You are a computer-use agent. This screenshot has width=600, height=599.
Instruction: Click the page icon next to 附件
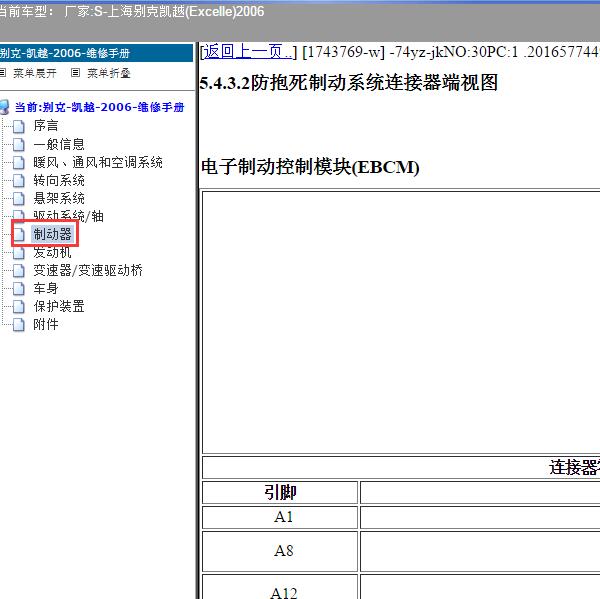pos(18,325)
